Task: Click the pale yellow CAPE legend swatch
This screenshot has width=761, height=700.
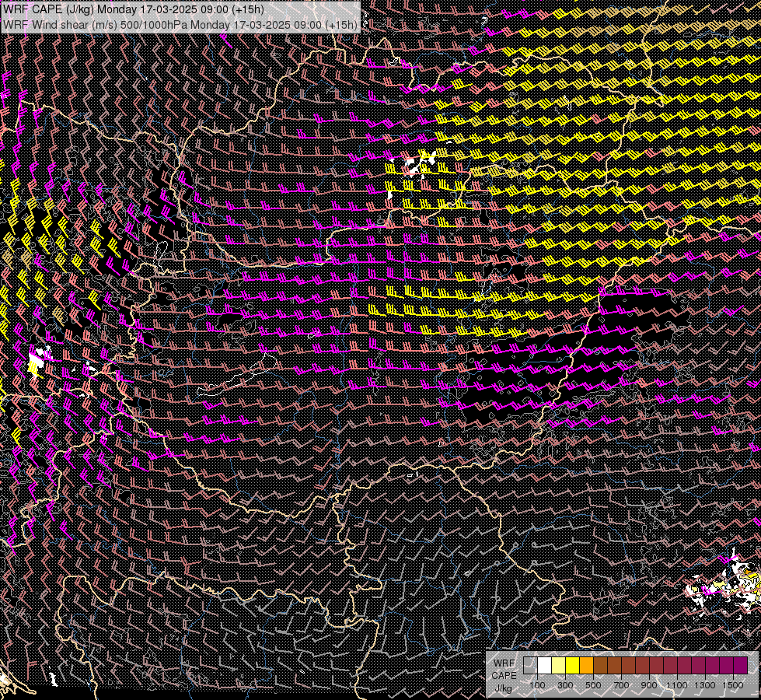Action: [559, 666]
